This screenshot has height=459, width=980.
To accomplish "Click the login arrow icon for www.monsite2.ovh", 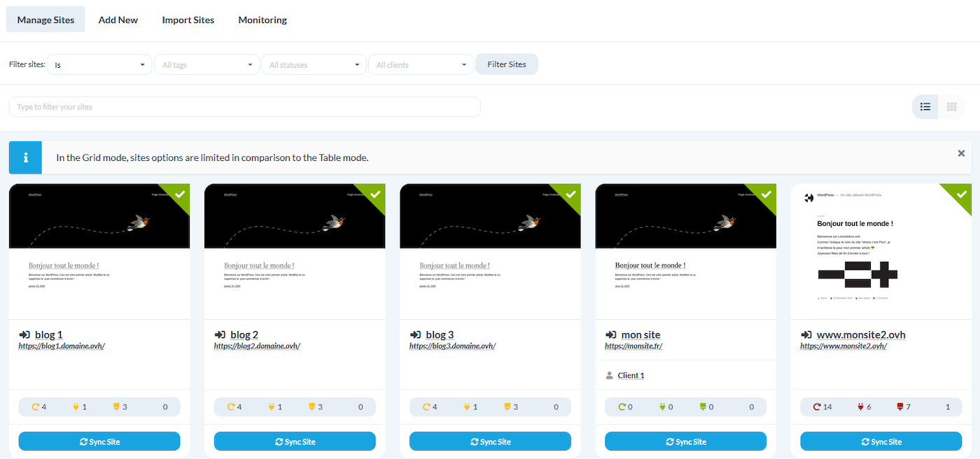I will click(806, 335).
